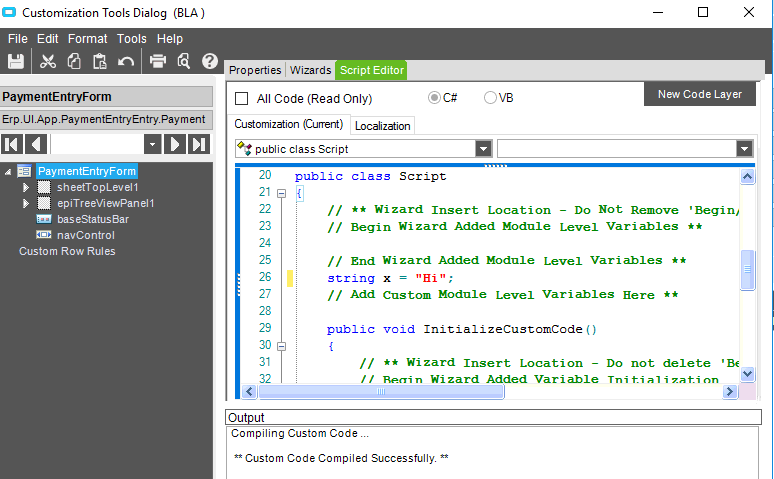
Task: Switch to Customization (Current) code tab
Action: click(x=289, y=124)
